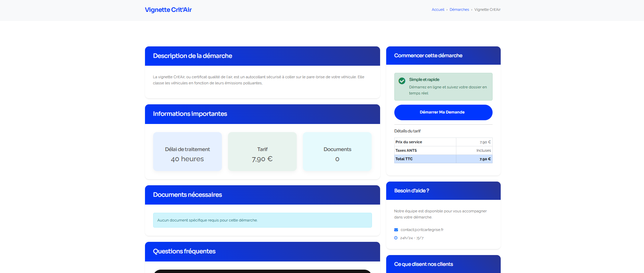The image size is (644, 273).
Task: Select the Délai de traitement card
Action: 187,151
